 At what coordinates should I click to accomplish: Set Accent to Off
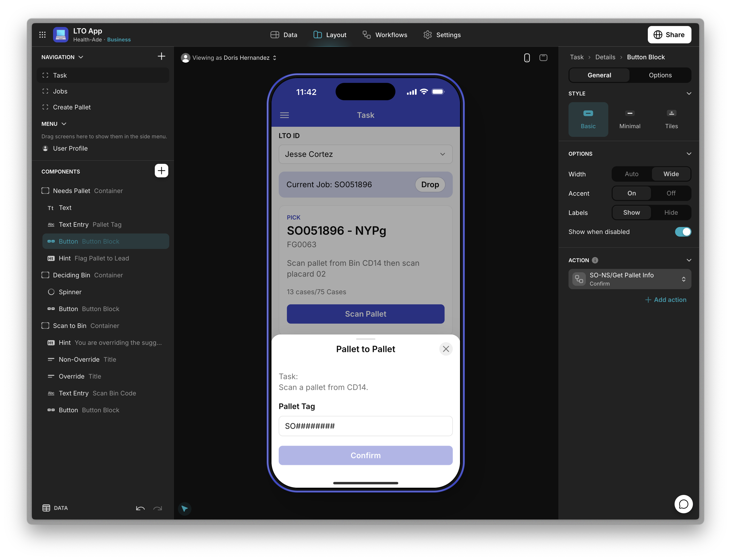pyautogui.click(x=671, y=193)
